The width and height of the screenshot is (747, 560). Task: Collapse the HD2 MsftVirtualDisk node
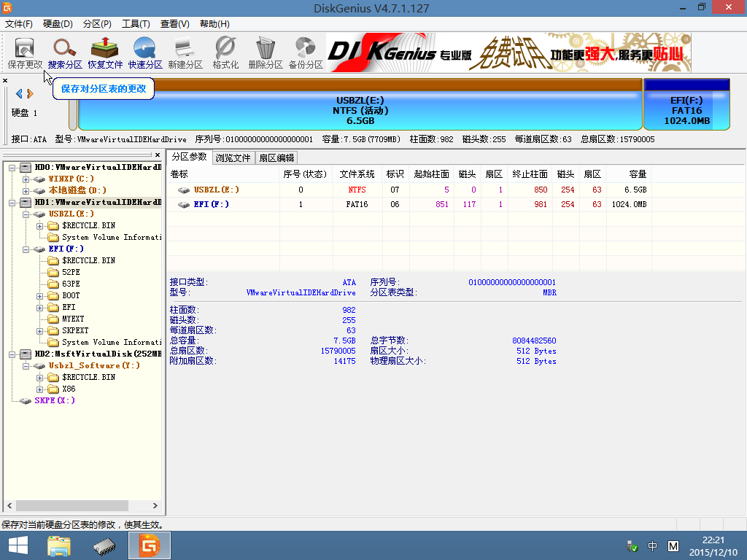pyautogui.click(x=12, y=354)
